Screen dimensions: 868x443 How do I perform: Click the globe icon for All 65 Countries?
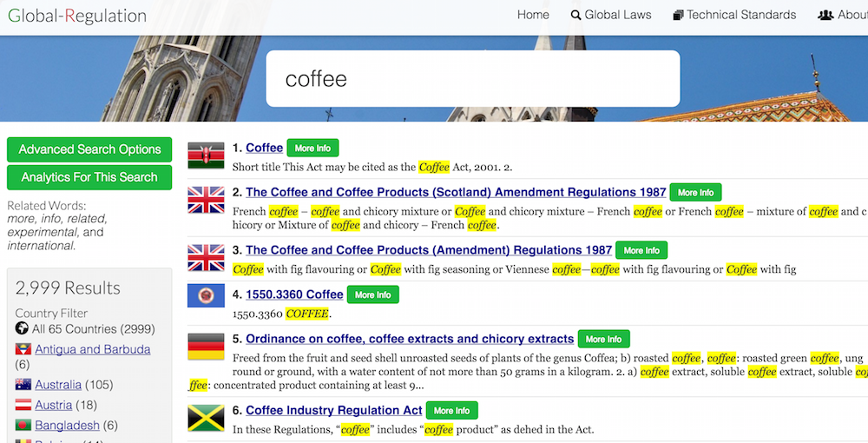[x=22, y=329]
